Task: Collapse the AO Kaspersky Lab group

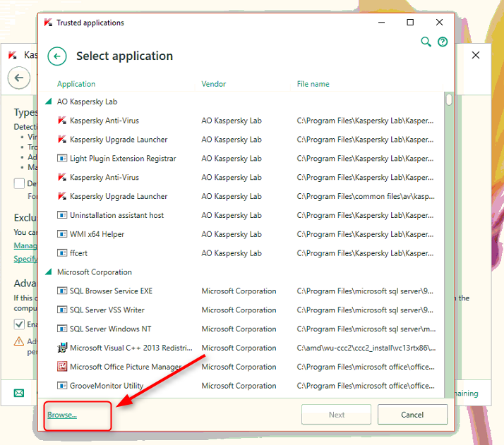Action: [49, 102]
